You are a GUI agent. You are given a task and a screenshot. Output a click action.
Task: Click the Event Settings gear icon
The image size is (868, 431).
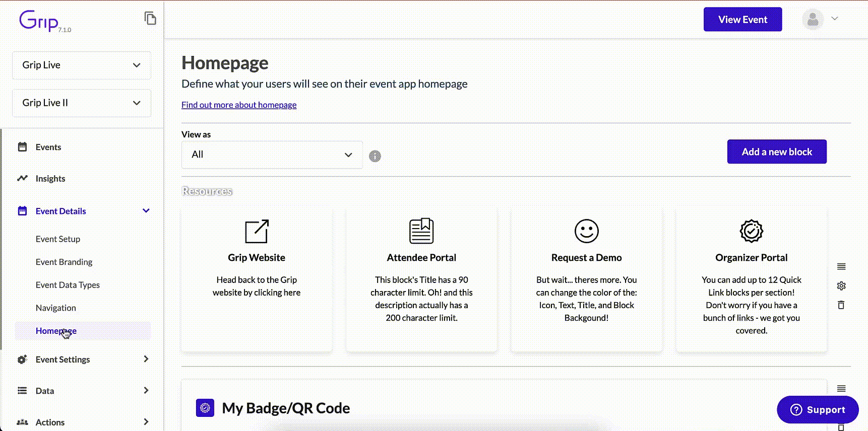point(22,360)
